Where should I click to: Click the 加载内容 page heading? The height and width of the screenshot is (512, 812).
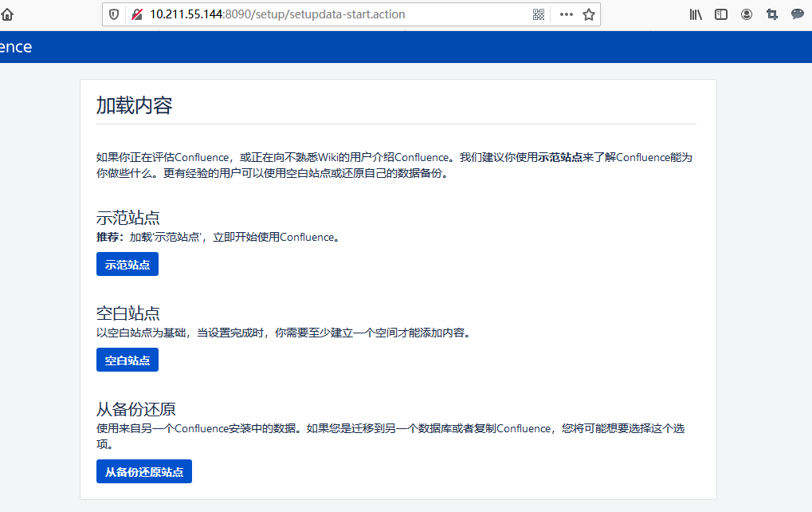click(134, 105)
